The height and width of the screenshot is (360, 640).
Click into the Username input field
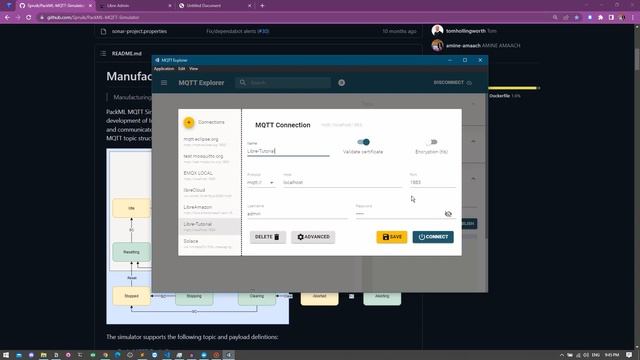(298, 214)
